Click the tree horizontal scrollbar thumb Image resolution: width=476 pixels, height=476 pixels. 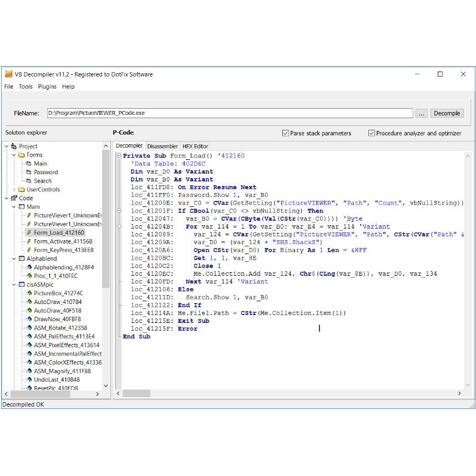point(40,394)
